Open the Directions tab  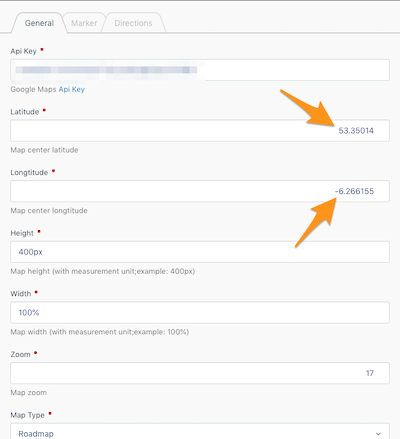133,23
